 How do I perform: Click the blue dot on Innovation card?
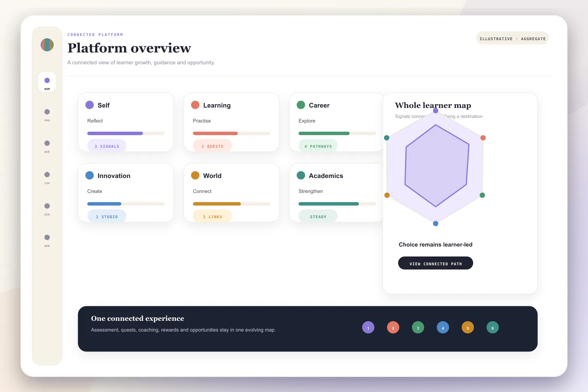click(x=90, y=175)
